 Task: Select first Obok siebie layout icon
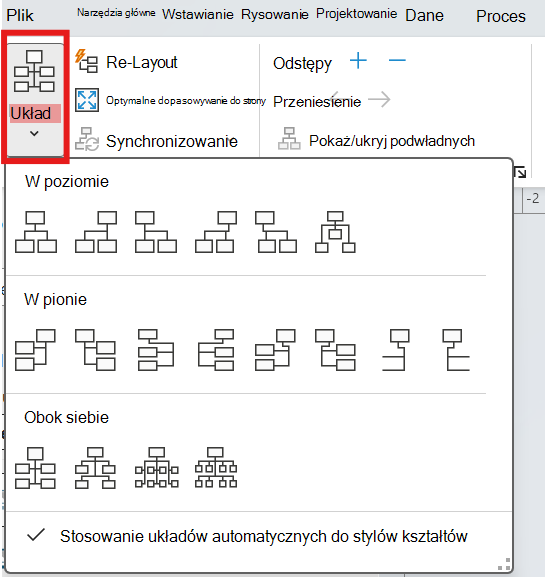coord(35,468)
